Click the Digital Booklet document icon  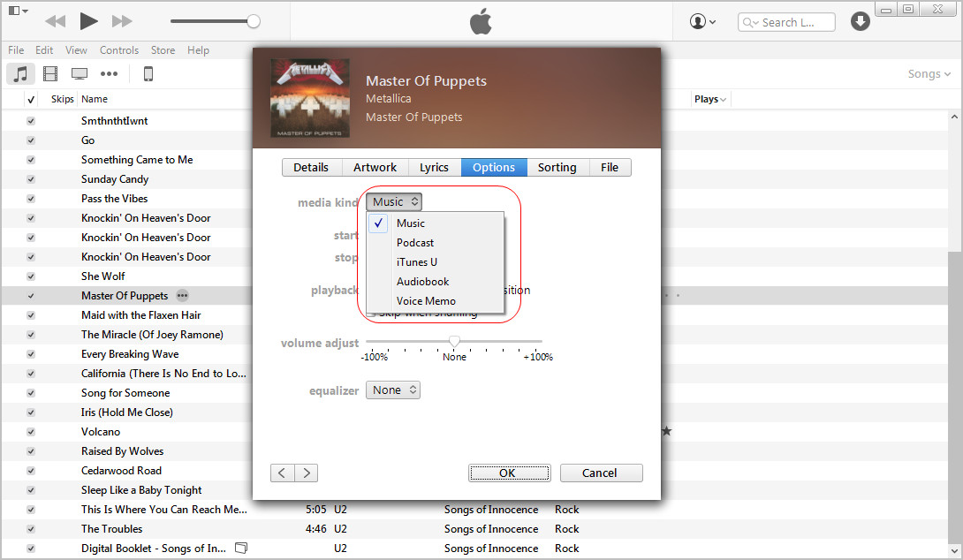click(x=241, y=549)
